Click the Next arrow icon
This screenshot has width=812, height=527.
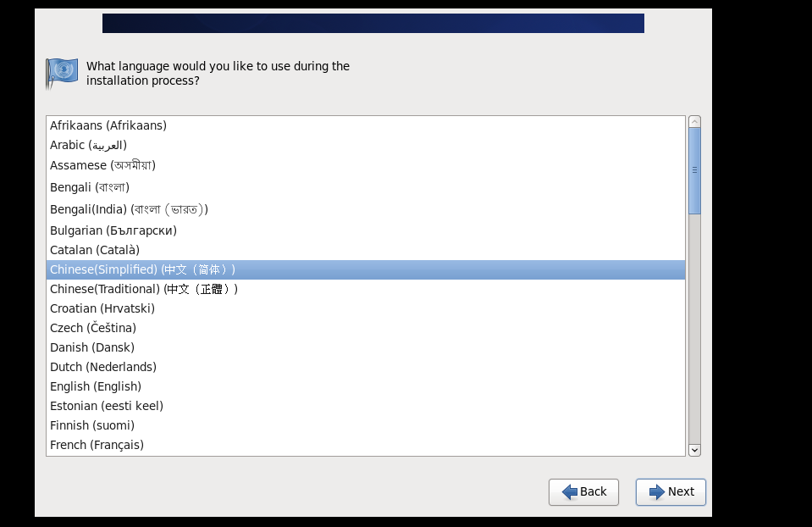pyautogui.click(x=657, y=491)
